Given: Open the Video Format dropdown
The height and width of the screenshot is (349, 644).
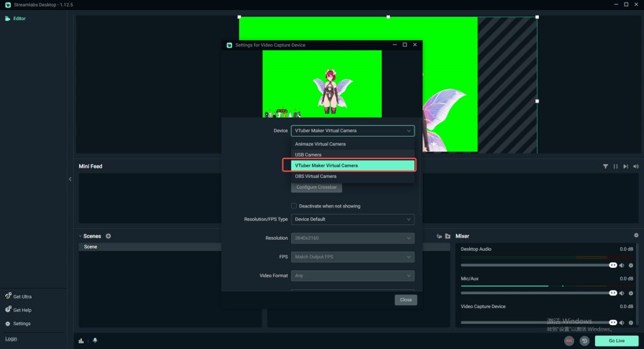Looking at the screenshot, I should coord(353,276).
